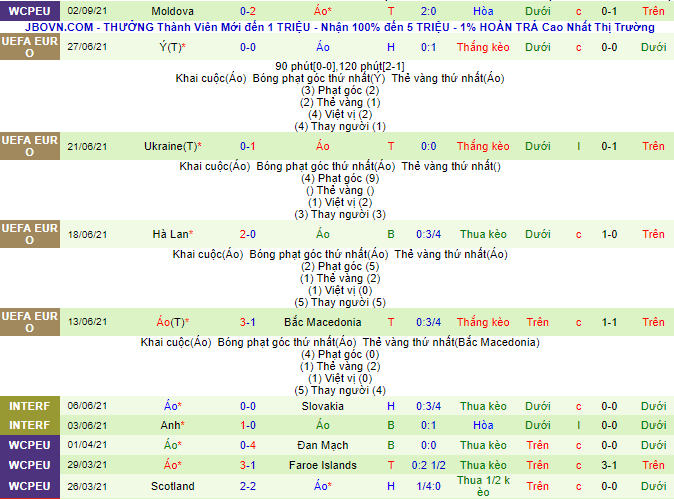Click the Ý(T) team name
674x499 pixels.
[x=172, y=47]
